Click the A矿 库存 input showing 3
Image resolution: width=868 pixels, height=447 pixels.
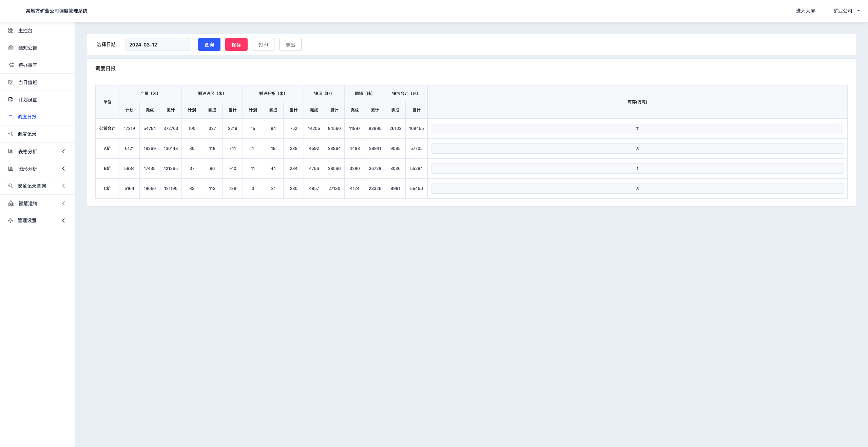click(x=637, y=149)
